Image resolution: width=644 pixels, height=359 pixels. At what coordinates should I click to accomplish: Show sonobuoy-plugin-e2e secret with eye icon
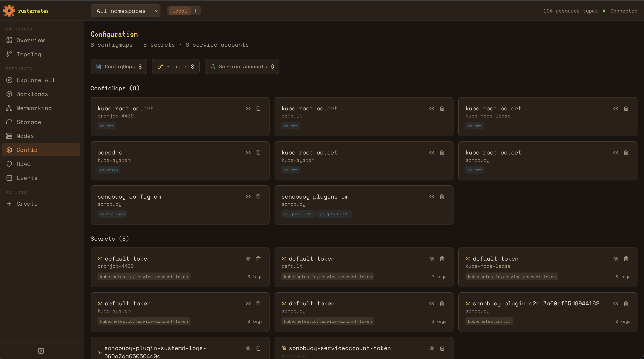(616, 304)
